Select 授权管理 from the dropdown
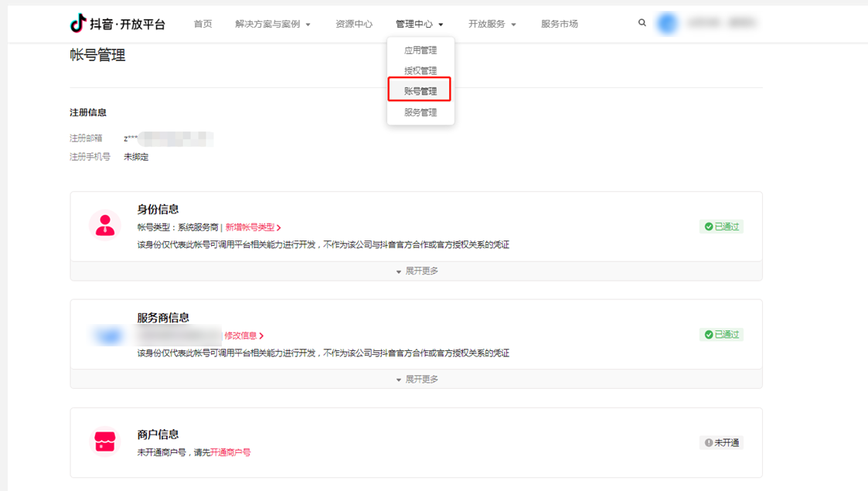 [x=420, y=71]
